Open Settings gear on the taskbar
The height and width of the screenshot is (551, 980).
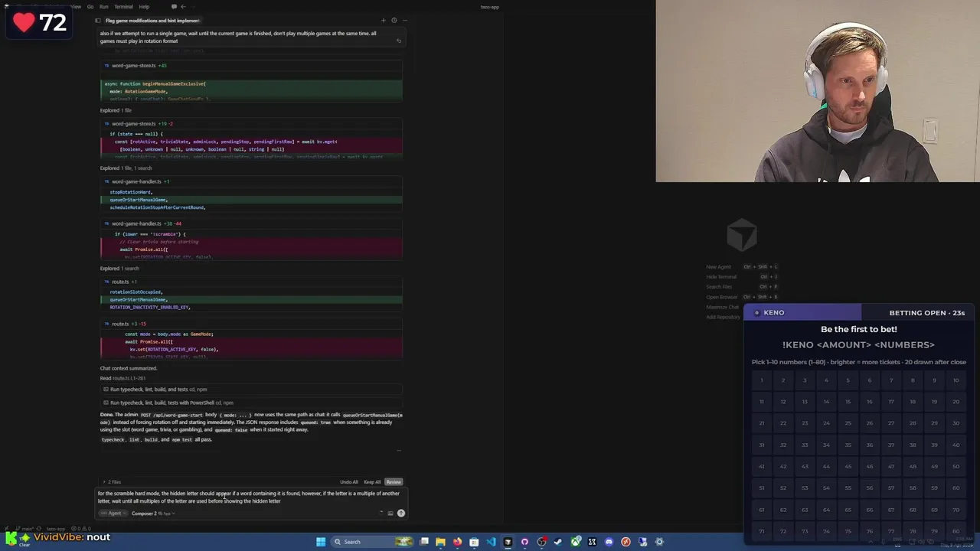click(x=659, y=542)
